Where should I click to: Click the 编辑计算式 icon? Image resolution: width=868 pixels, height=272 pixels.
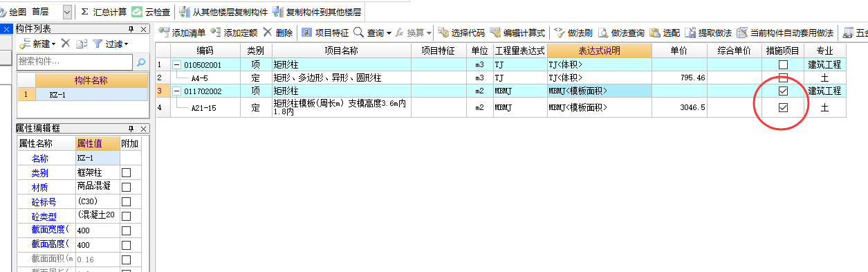click(x=495, y=32)
